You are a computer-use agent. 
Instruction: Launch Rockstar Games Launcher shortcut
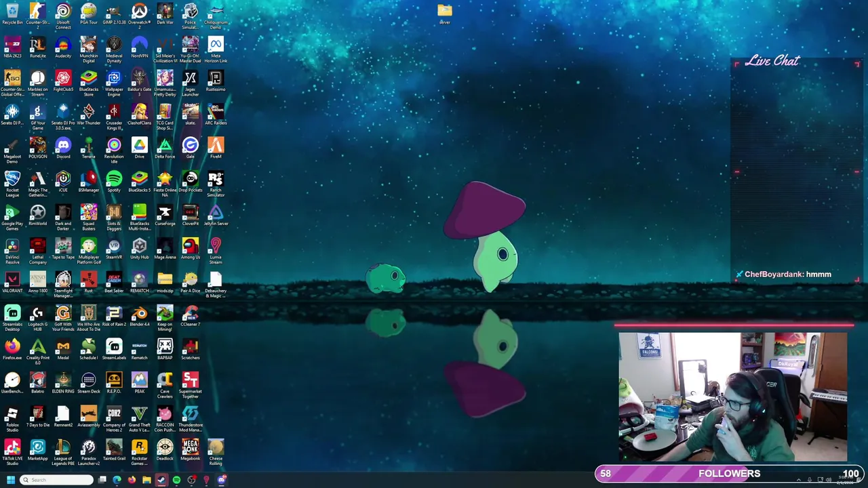click(x=139, y=453)
